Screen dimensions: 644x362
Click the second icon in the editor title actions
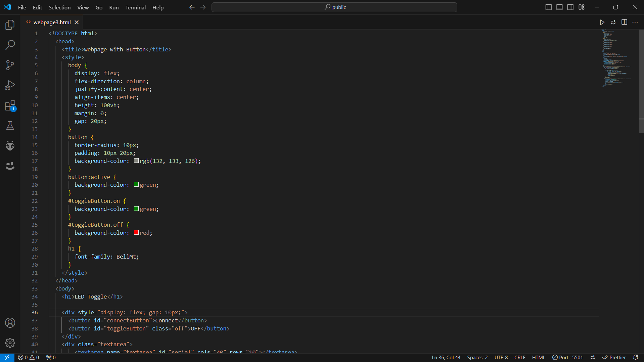tap(613, 22)
